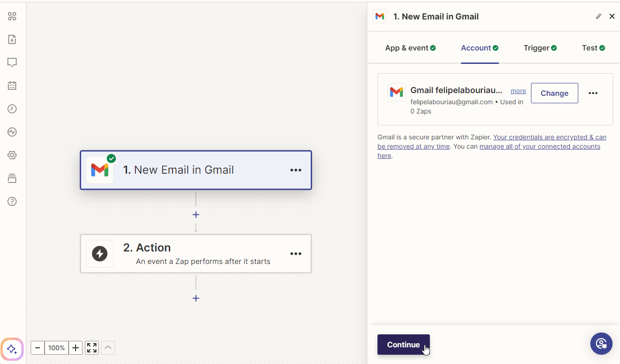This screenshot has height=364, width=620.
Task: Open account options three-dot menu
Action: (593, 93)
